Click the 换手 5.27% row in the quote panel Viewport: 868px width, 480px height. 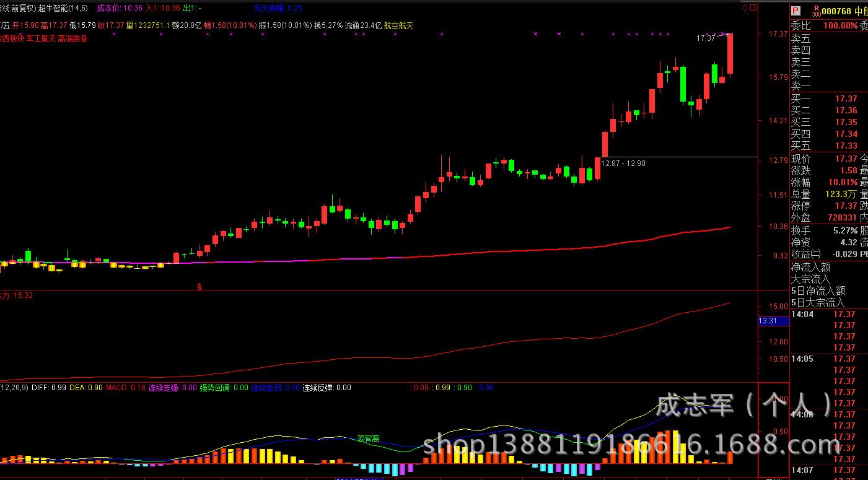(825, 230)
